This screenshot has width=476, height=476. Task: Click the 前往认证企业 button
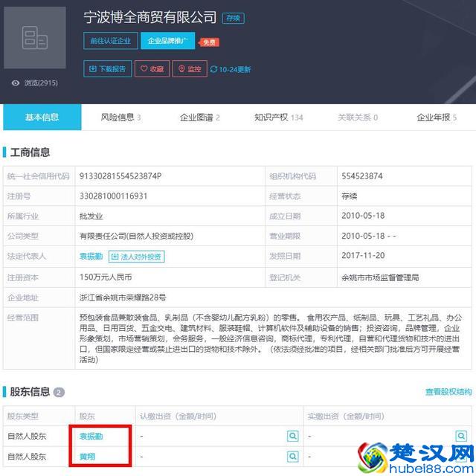click(x=111, y=41)
